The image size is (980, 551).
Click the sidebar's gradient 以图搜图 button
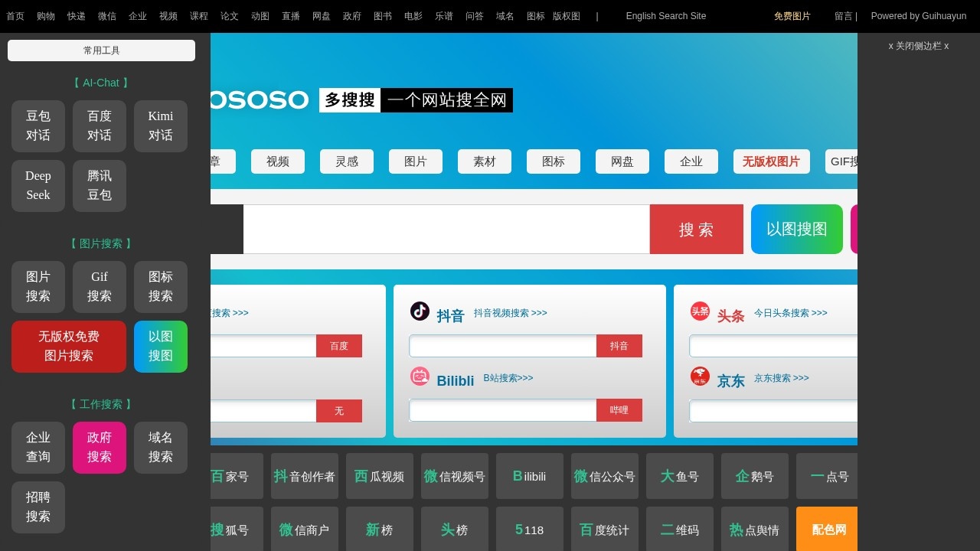[x=161, y=347]
